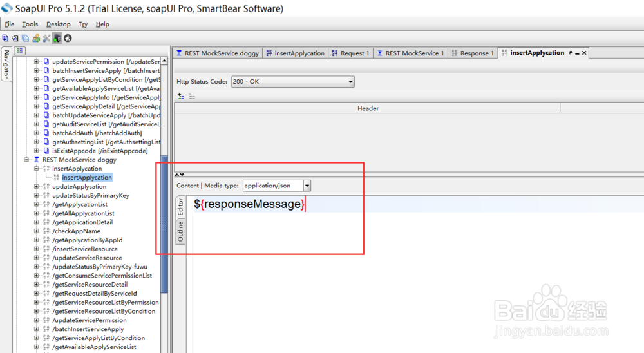The height and width of the screenshot is (353, 644).
Task: Detach the editor with the arrow icon
Action: click(570, 53)
